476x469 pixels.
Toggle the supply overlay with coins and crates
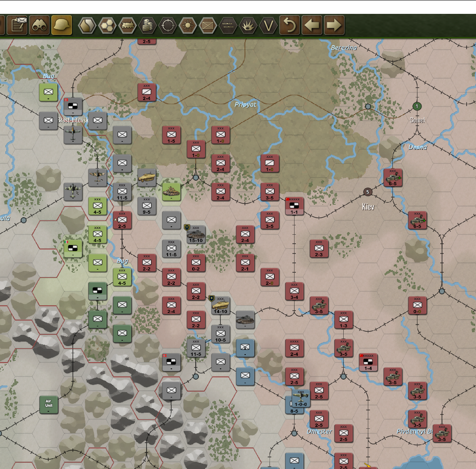point(147,25)
